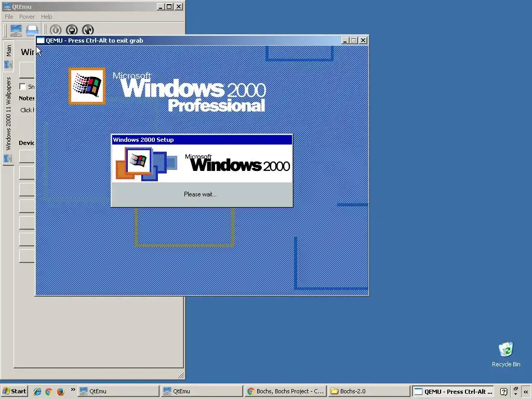Click the Notes label in QtEmu
Screen dimensions: 532x399
point(26,98)
